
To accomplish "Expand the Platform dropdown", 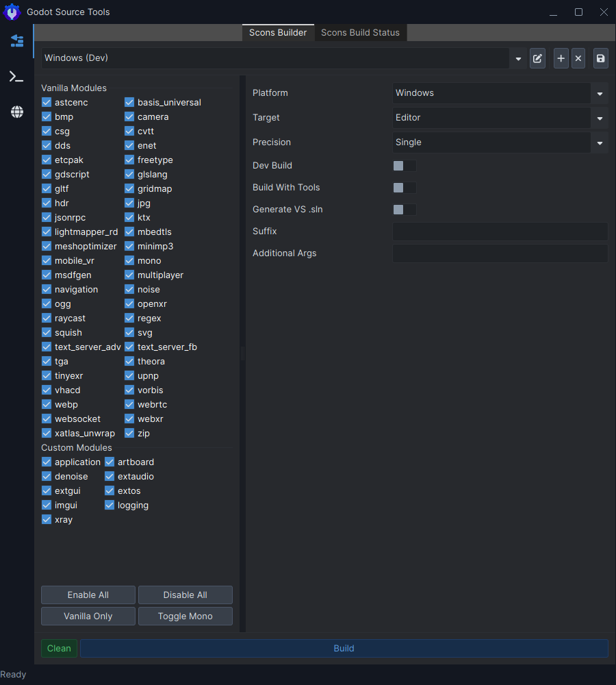I will (x=500, y=93).
